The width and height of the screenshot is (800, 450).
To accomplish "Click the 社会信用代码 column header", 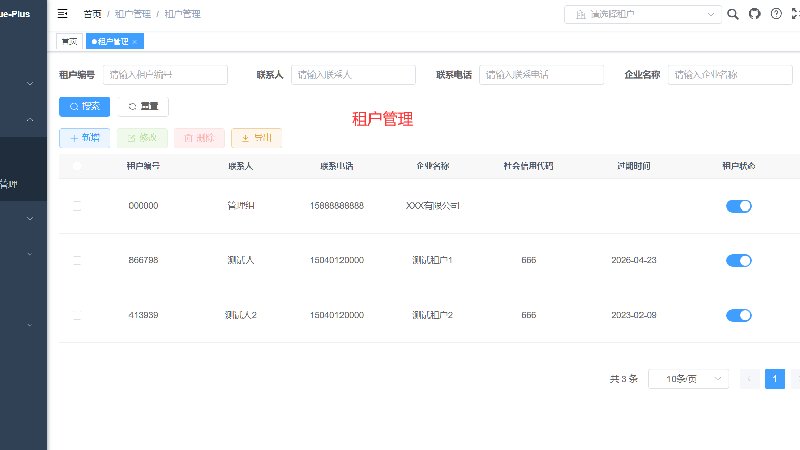I will pos(529,166).
